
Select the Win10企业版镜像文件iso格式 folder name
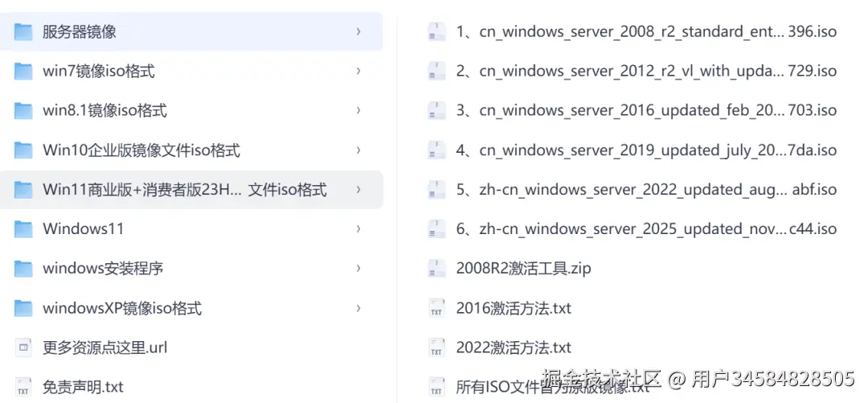[x=141, y=150]
